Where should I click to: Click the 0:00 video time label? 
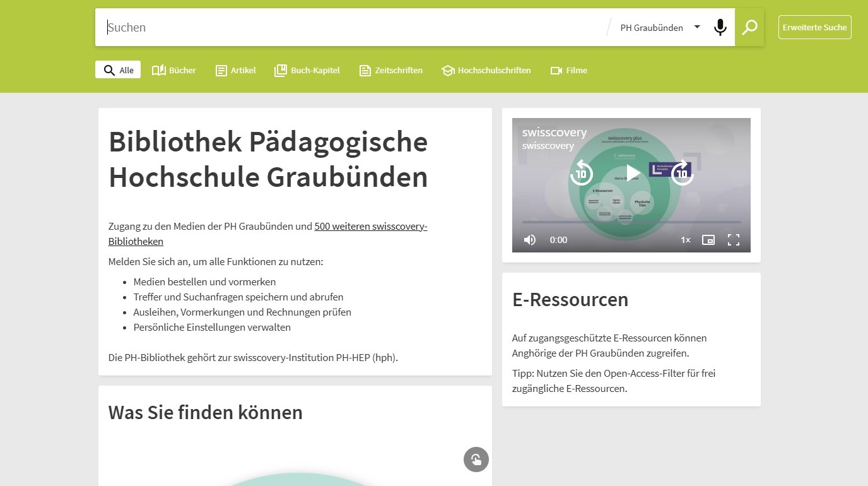558,240
